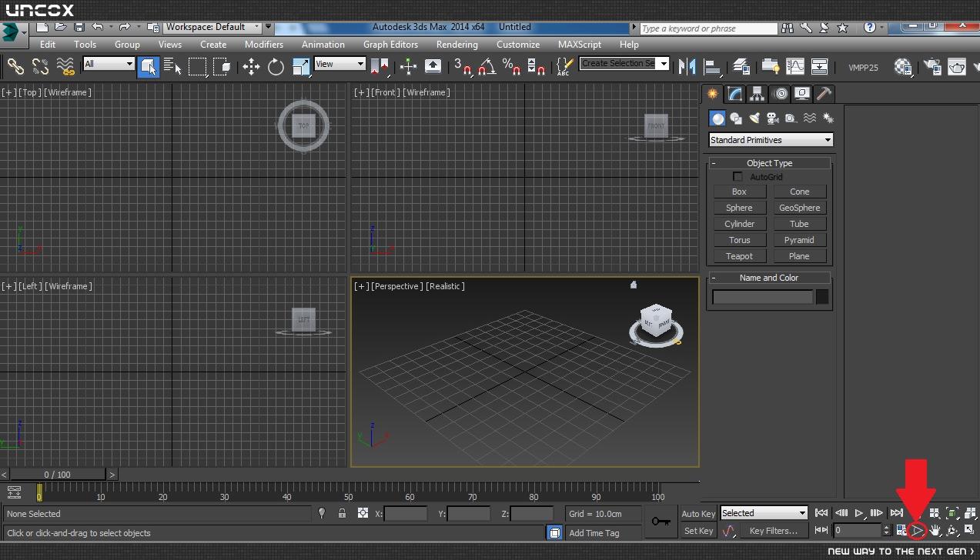Image resolution: width=980 pixels, height=560 pixels.
Task: Select the Space Warps category icon
Action: [x=810, y=118]
